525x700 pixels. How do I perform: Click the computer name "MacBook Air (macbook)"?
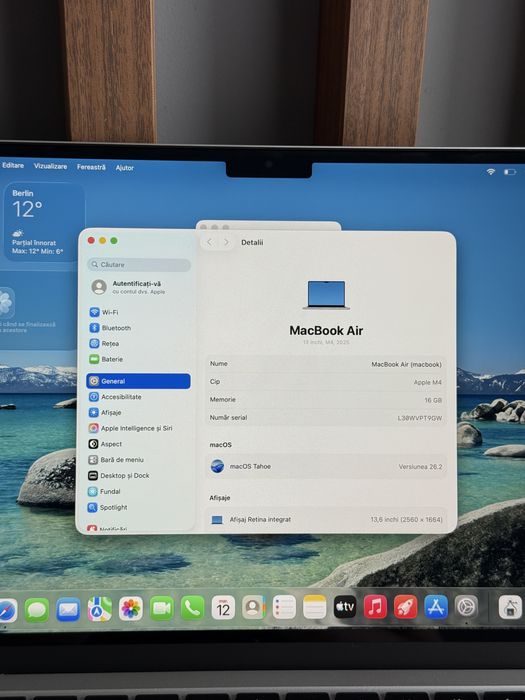(406, 364)
